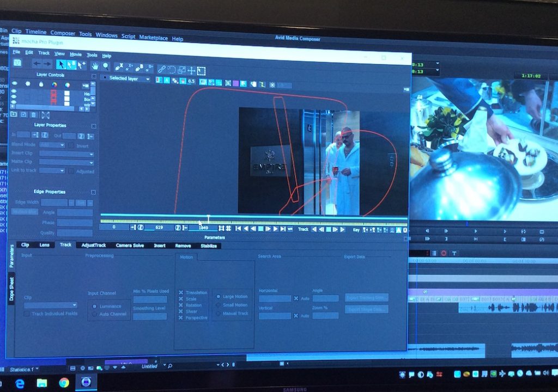Image resolution: width=558 pixels, height=392 pixels.
Task: Open File Explorer from the taskbar
Action: 42,383
